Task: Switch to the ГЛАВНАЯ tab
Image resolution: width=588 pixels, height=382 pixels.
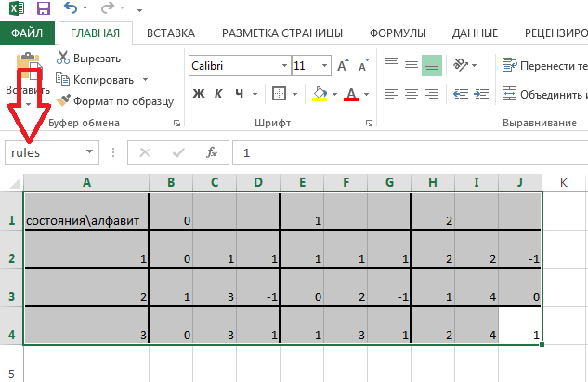Action: (x=96, y=33)
